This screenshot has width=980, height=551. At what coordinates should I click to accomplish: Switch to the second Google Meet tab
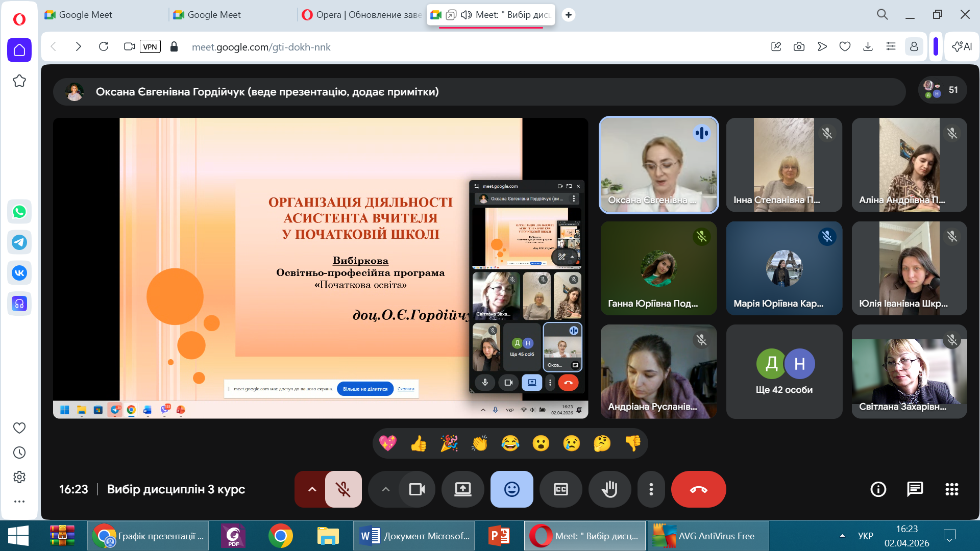(233, 15)
